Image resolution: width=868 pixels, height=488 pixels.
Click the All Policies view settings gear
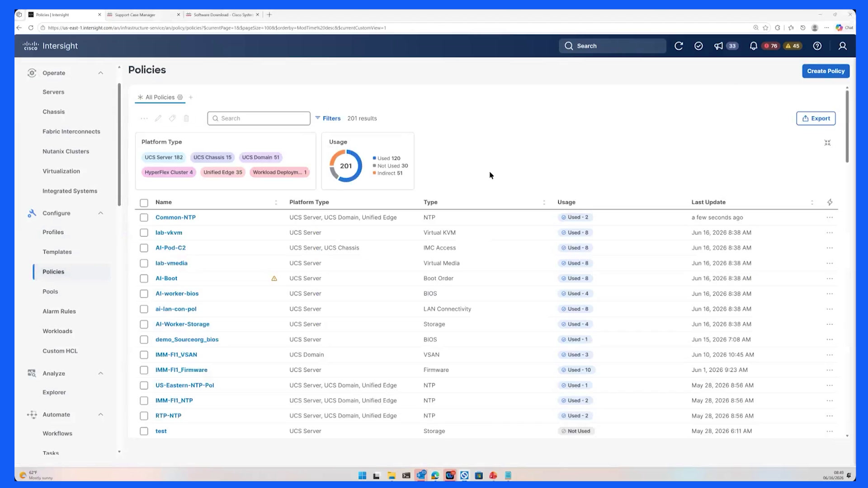(x=180, y=97)
